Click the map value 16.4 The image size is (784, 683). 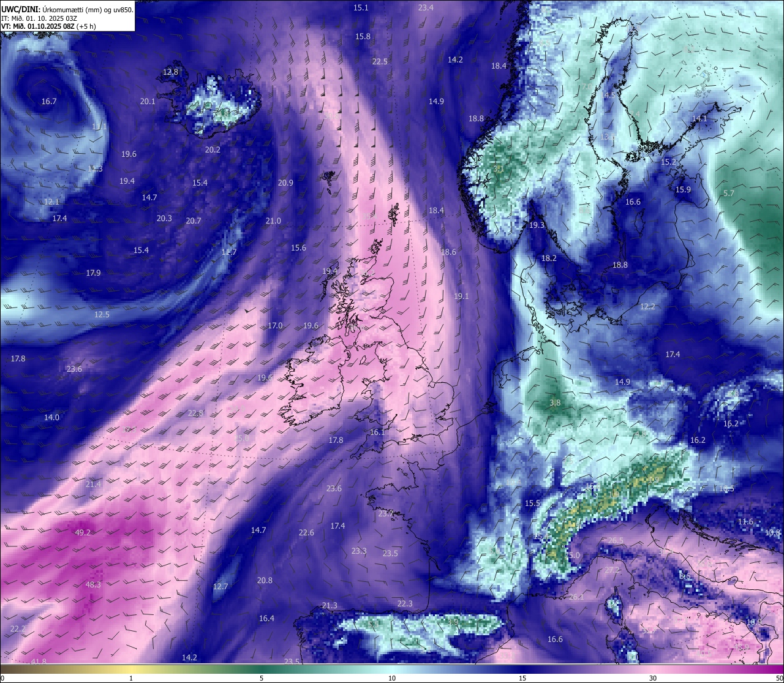pos(266,618)
